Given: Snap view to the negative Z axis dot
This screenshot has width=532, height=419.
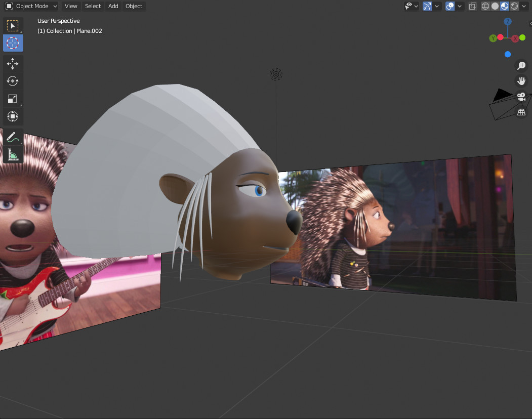Looking at the screenshot, I should (x=508, y=54).
